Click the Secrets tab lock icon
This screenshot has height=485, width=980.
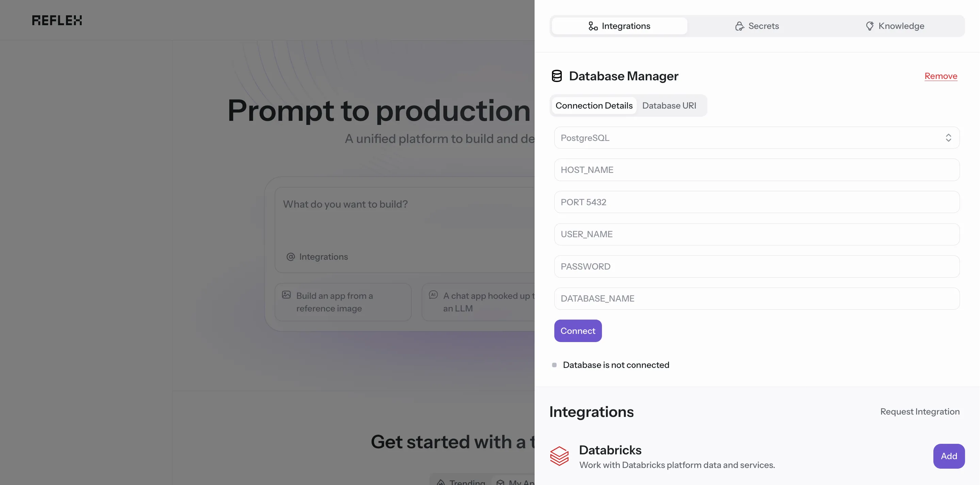click(x=739, y=26)
